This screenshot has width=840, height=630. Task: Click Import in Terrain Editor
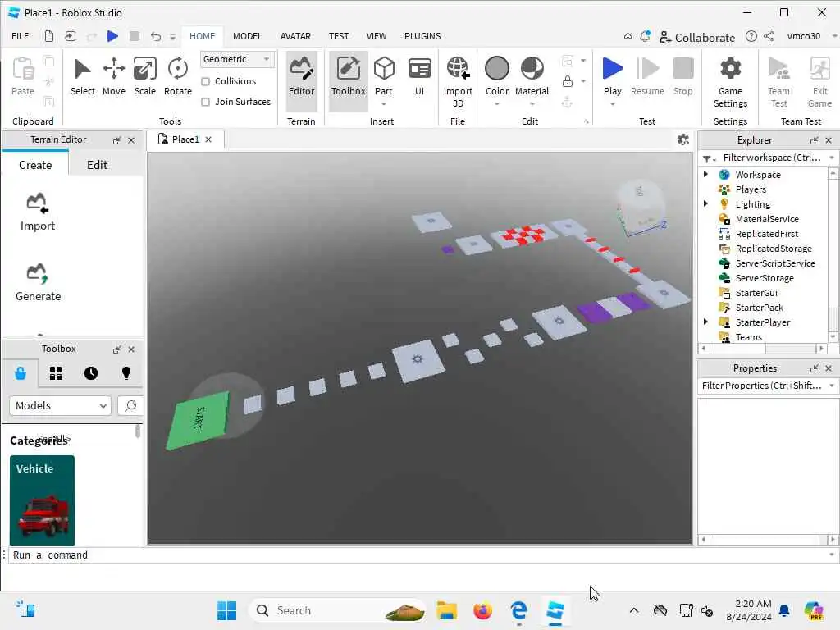pos(38,212)
